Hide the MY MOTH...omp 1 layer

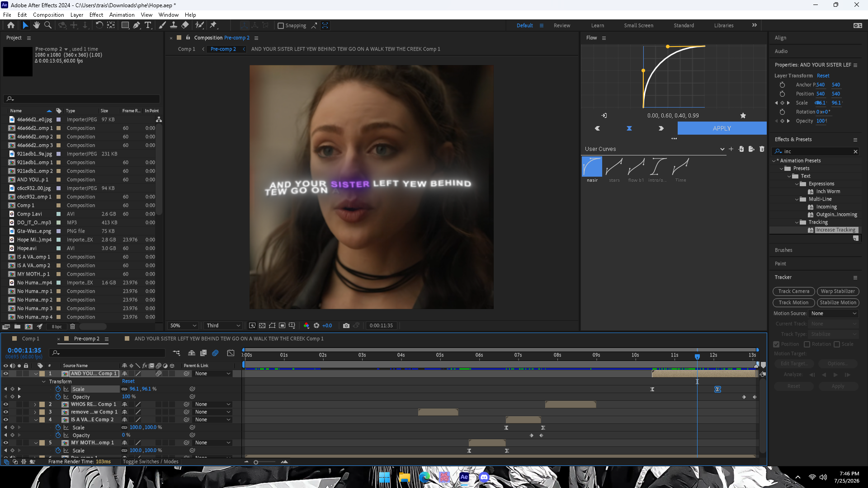pos(6,443)
